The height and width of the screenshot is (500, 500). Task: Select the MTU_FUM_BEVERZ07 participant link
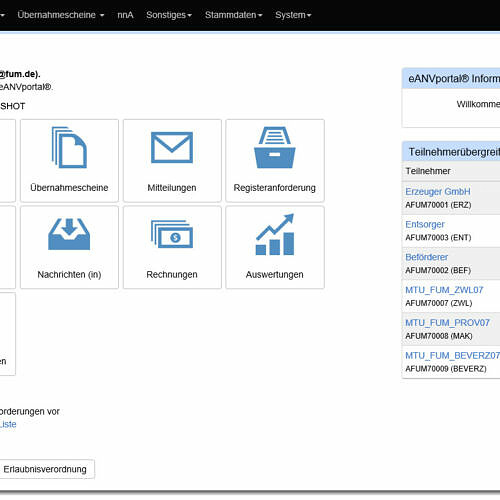tap(452, 356)
